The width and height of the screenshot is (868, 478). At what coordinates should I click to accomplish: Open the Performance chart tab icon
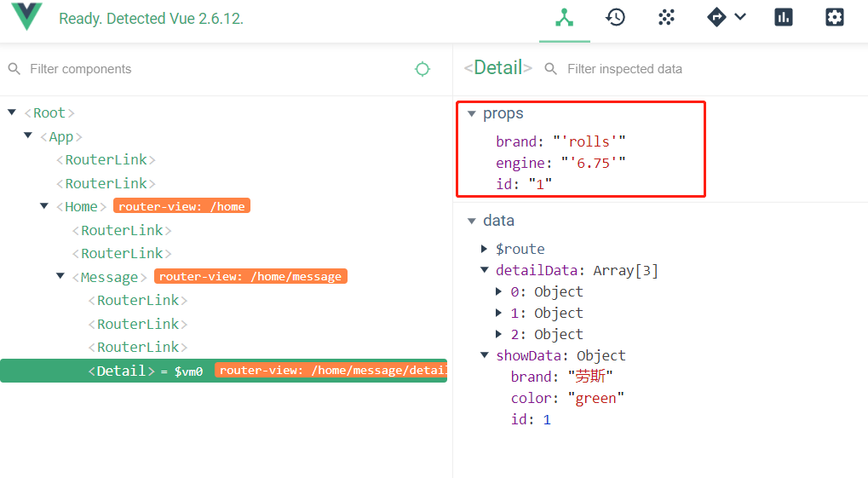(784, 17)
